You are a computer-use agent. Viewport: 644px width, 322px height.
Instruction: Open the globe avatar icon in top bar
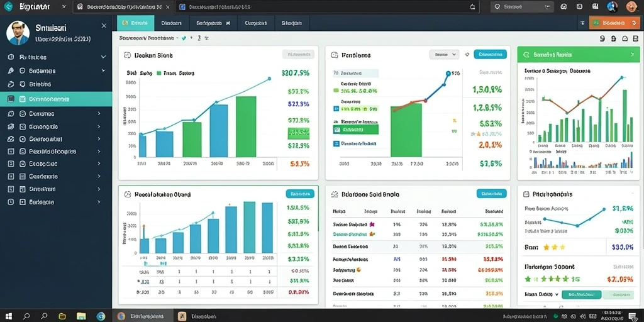[x=612, y=6]
